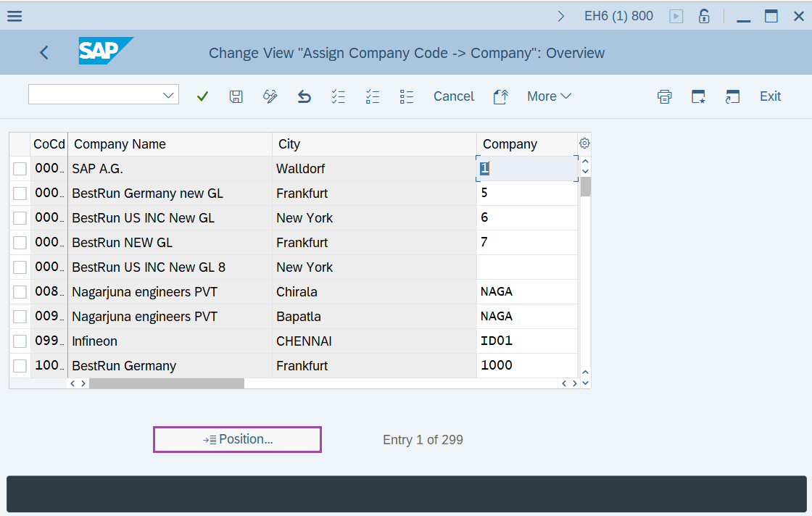
Task: Open the Position dialog
Action: [236, 439]
